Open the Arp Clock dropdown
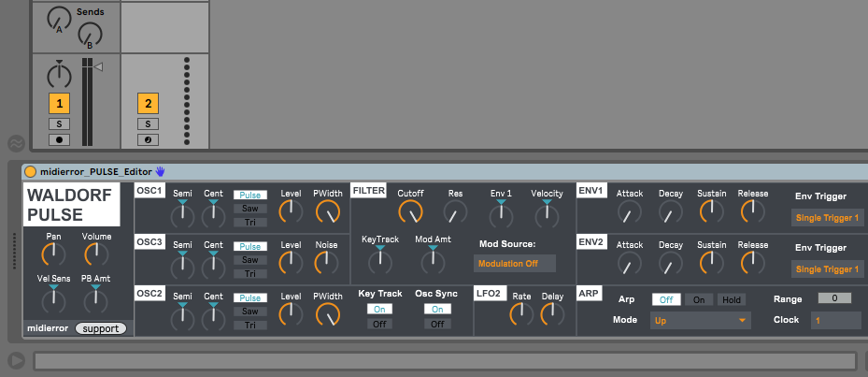Viewport: 868px width, 377px height. pyautogui.click(x=836, y=321)
